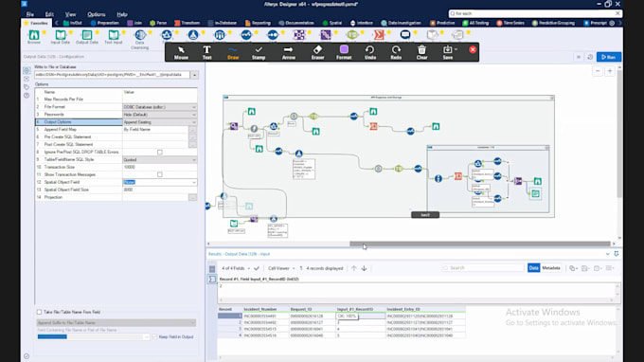
Task: Click the tool search box
Action: click(535, 13)
